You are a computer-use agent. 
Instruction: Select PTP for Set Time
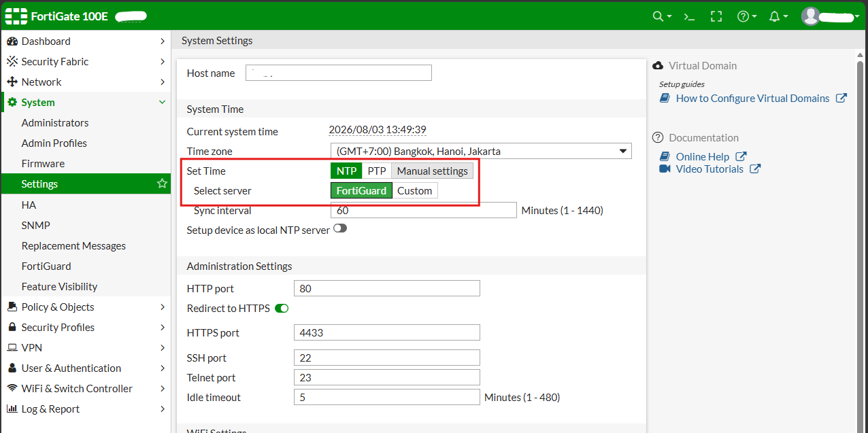377,171
